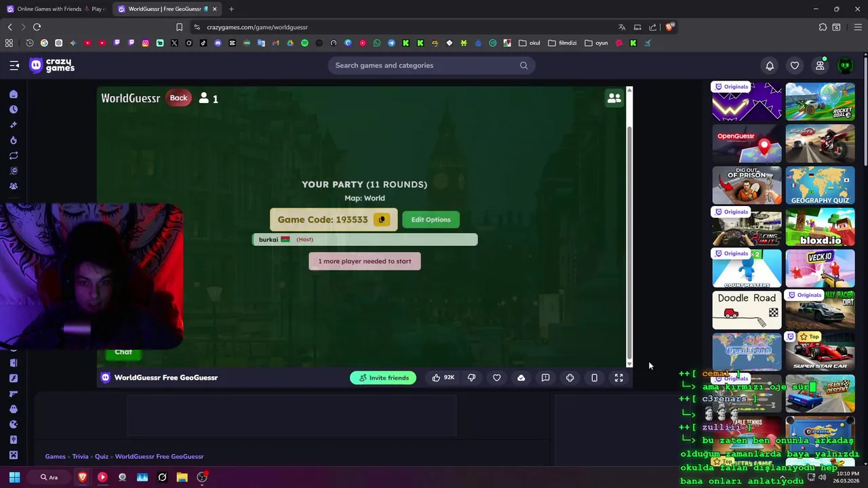Click the Game Code 193533 box

click(x=334, y=220)
